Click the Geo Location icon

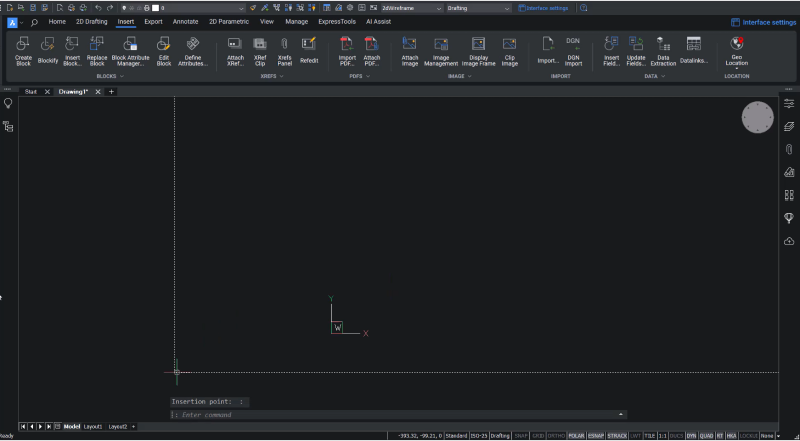click(737, 51)
